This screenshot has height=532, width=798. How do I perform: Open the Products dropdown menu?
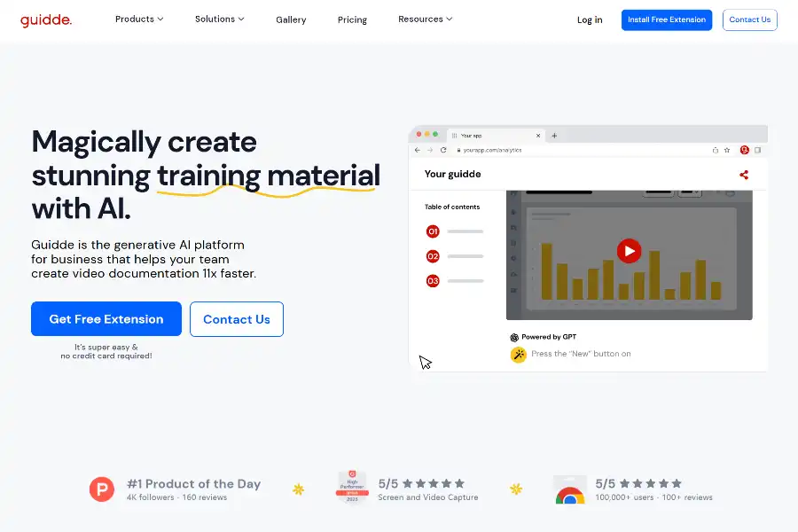click(x=139, y=19)
